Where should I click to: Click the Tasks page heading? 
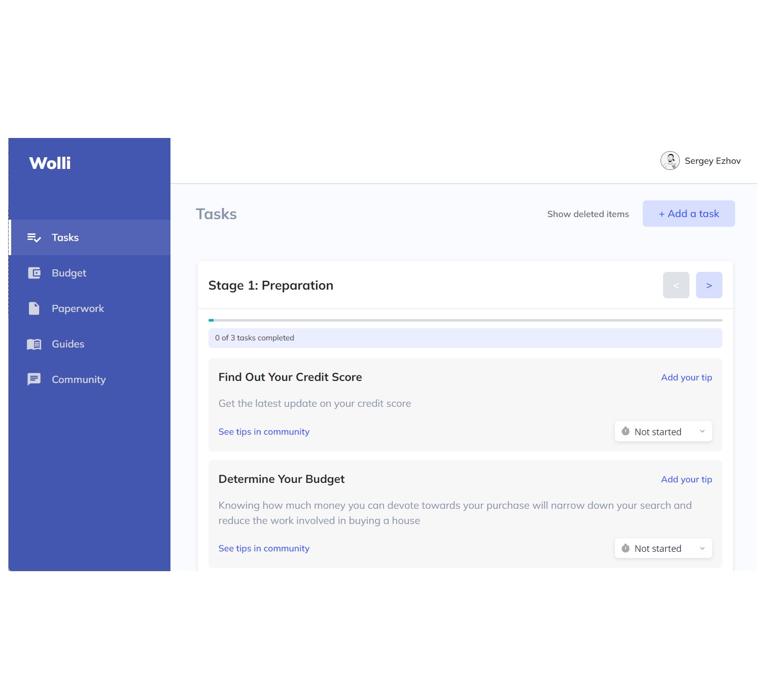(216, 214)
